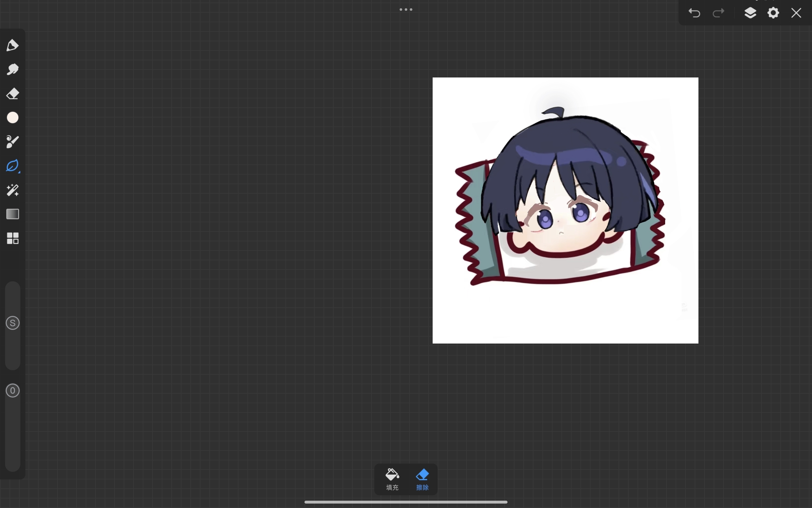This screenshot has width=812, height=508.
Task: Select the lasso fill tool
Action: [x=12, y=166]
